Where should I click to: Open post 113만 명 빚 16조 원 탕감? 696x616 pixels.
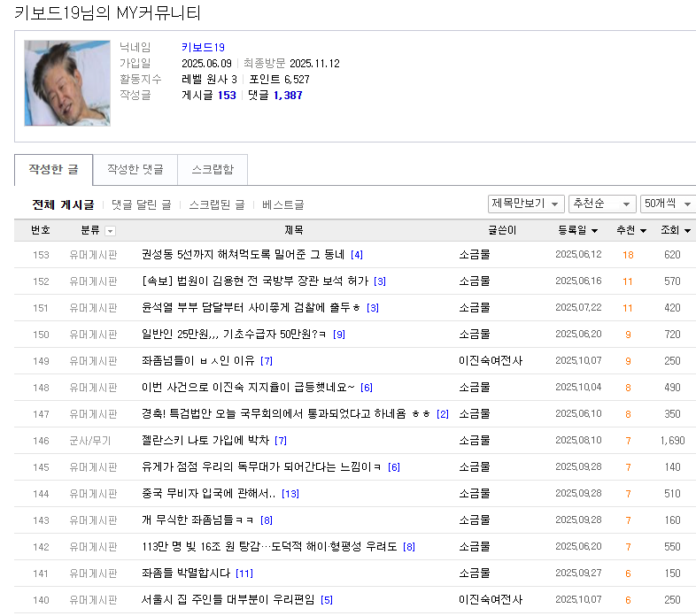[x=269, y=547]
